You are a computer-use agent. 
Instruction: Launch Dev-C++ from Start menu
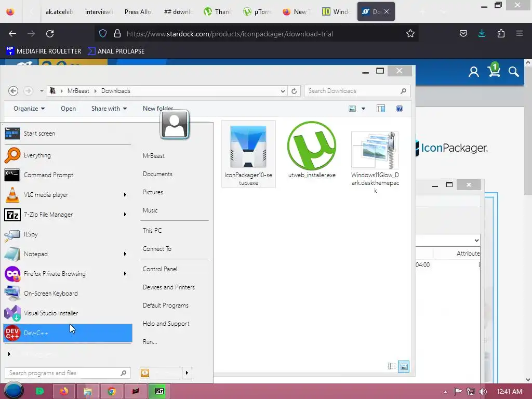point(67,333)
